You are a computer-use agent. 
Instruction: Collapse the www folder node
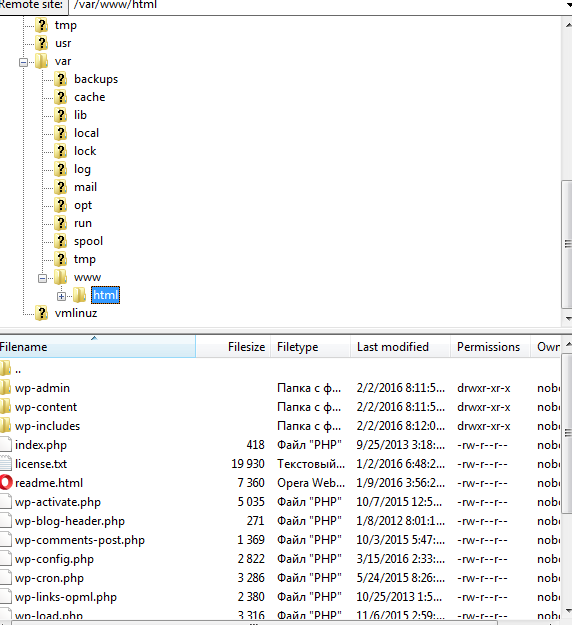(x=42, y=278)
